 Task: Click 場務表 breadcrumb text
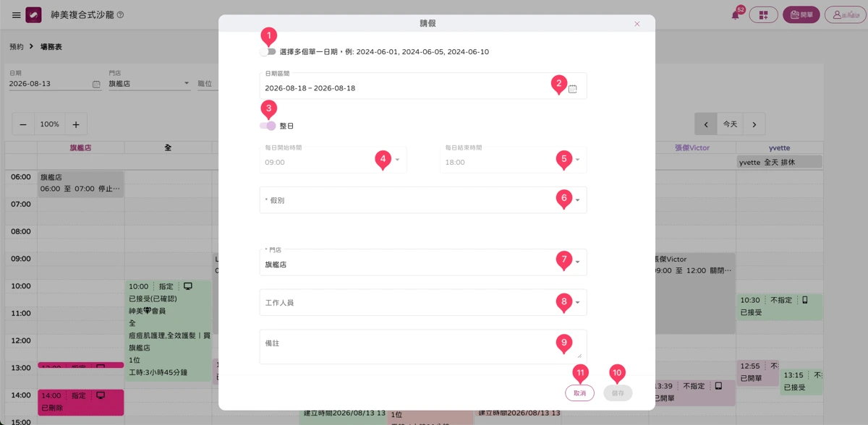tap(51, 46)
